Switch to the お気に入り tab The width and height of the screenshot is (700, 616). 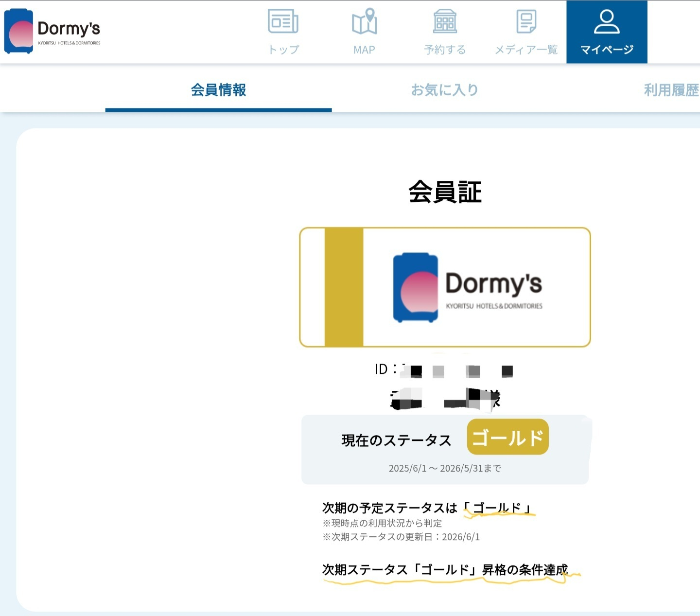coord(445,90)
